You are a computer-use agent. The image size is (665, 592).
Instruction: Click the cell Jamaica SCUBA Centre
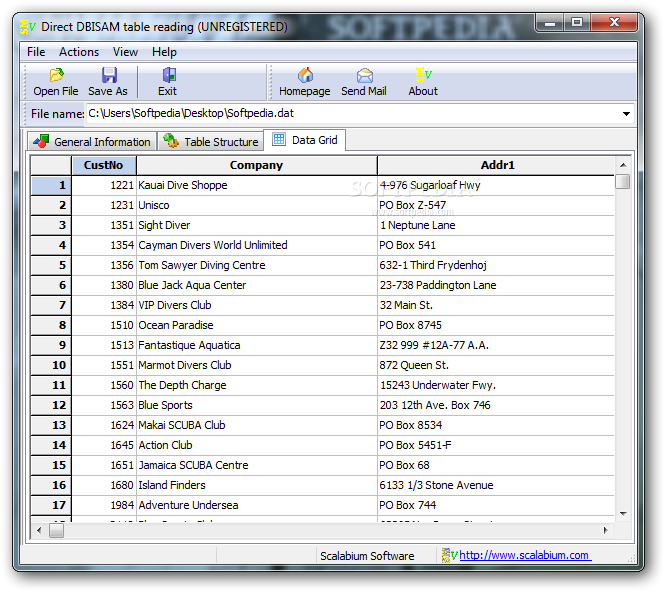(257, 465)
